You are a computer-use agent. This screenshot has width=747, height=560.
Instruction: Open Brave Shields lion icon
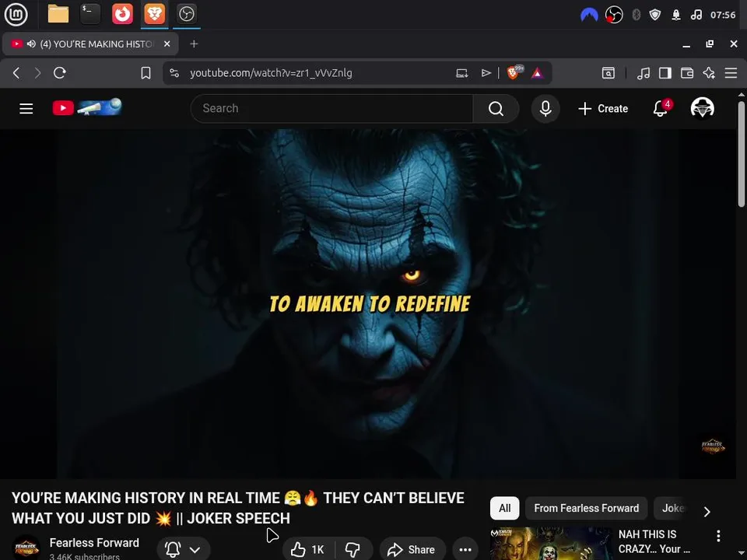(x=514, y=72)
